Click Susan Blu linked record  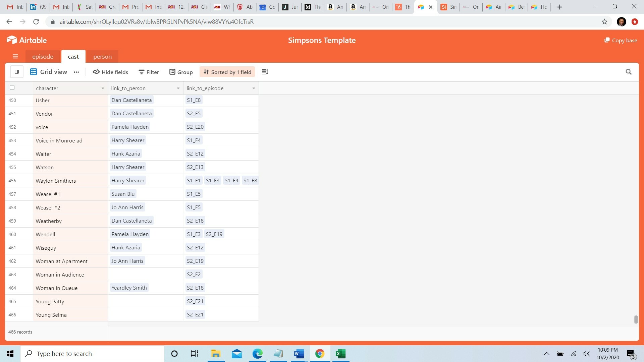[x=123, y=194]
